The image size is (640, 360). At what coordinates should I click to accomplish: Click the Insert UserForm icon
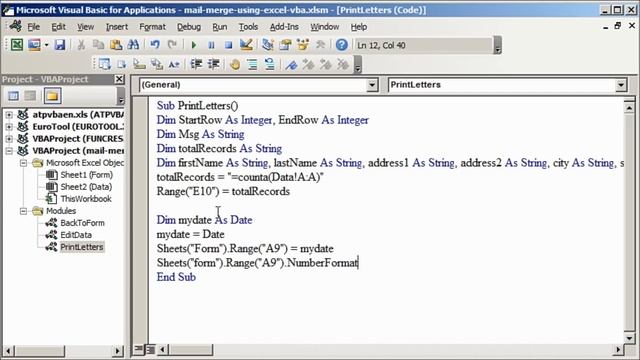pyautogui.click(x=34, y=44)
